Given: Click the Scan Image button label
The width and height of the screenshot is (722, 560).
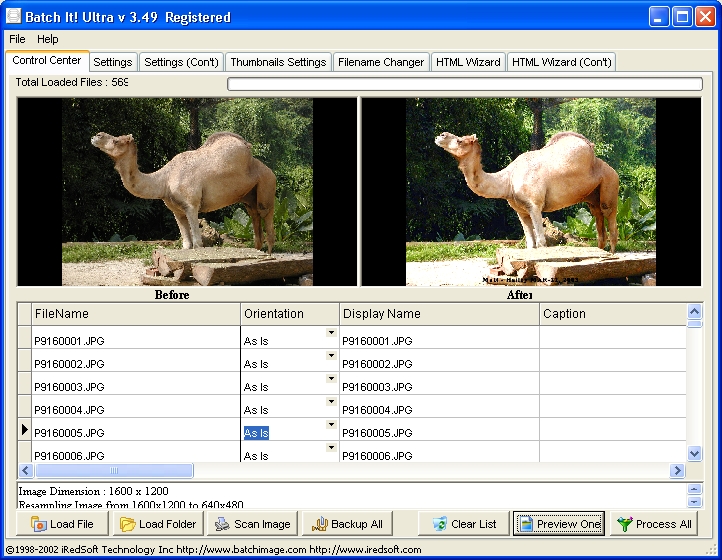Looking at the screenshot, I should click(262, 524).
